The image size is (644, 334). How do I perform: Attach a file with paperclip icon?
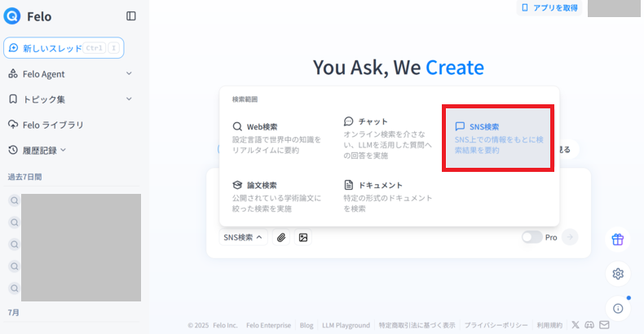(x=281, y=237)
